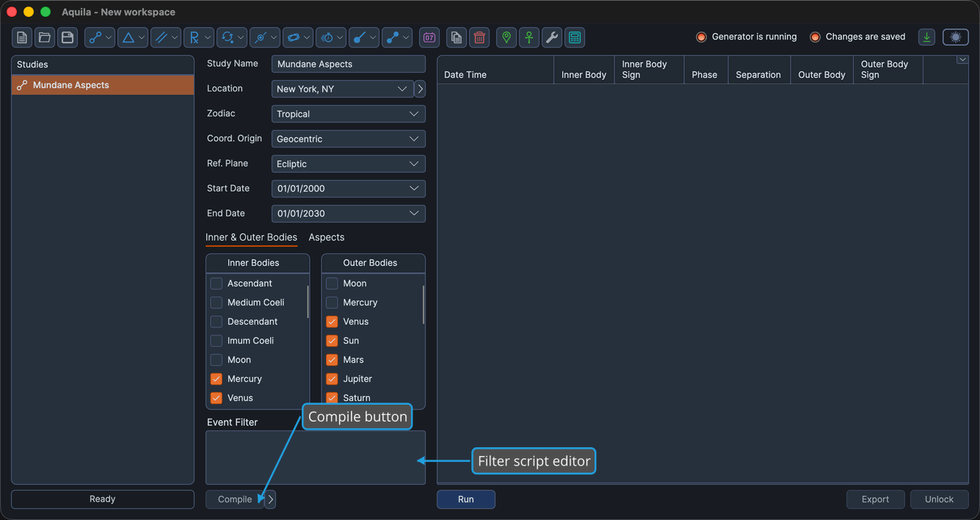Image resolution: width=980 pixels, height=520 pixels.
Task: Open the Ref. Plane Ecliptic dropdown
Action: click(x=349, y=164)
